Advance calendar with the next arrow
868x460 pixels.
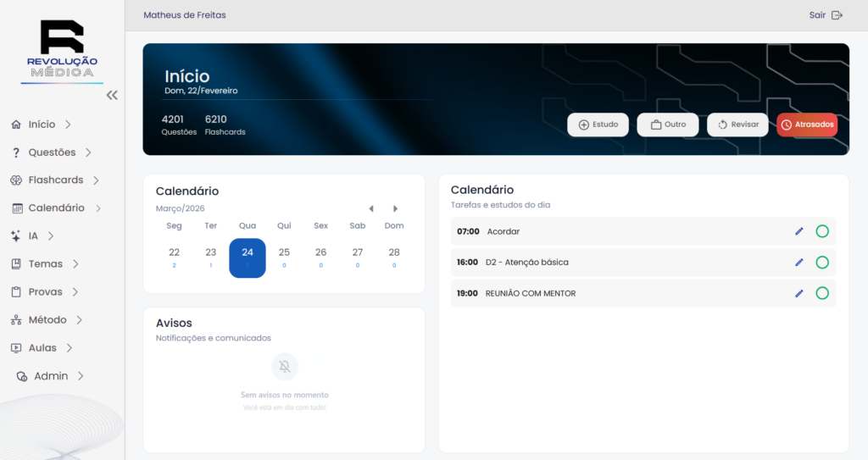click(395, 208)
